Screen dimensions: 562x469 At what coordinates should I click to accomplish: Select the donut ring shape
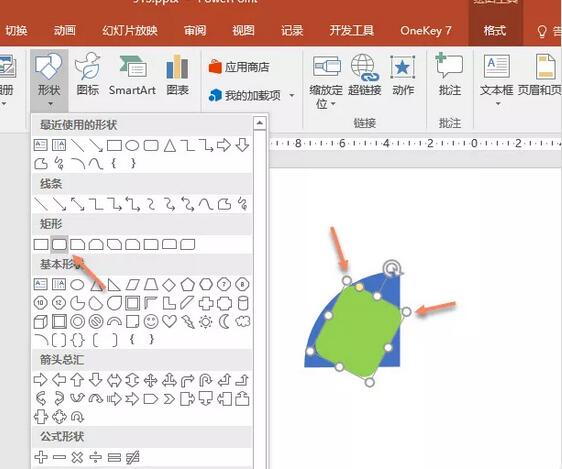tap(77, 322)
